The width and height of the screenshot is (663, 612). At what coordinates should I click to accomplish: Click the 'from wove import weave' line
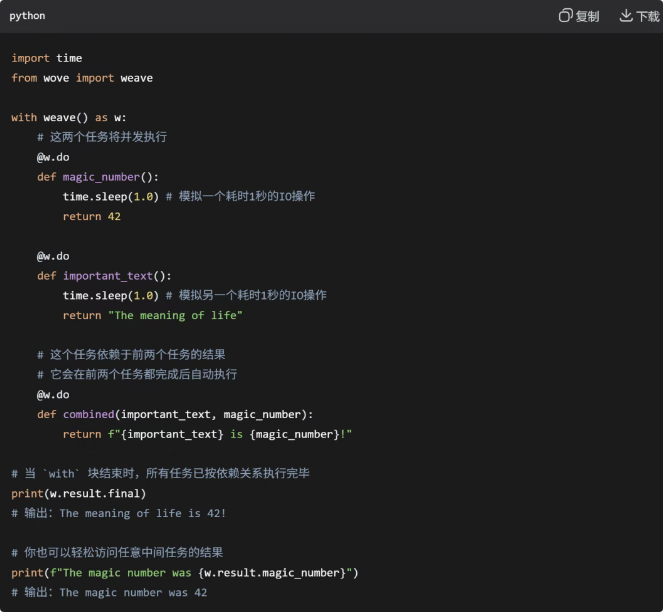82,78
